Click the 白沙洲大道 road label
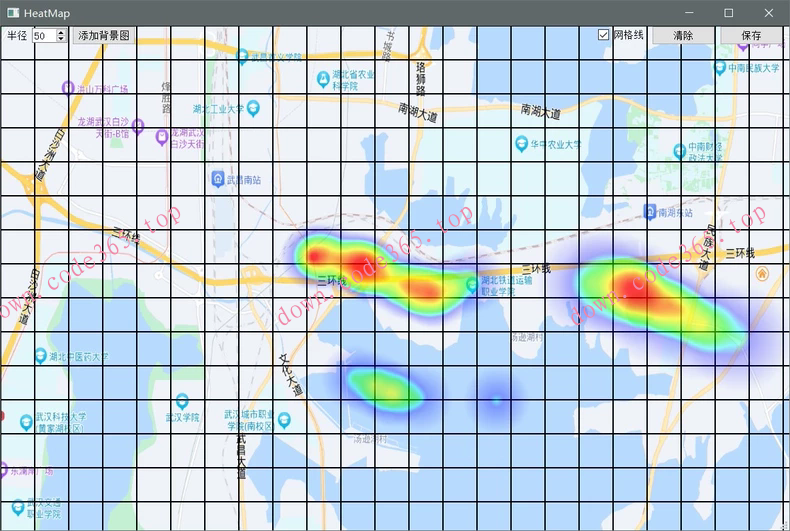Screen dimensions: 790x531 (50, 155)
